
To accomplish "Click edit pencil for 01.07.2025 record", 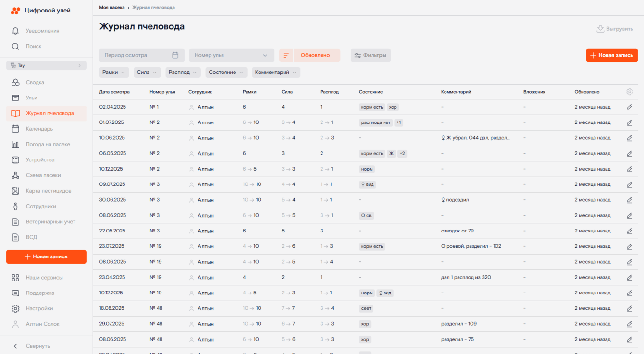I will coord(630,122).
